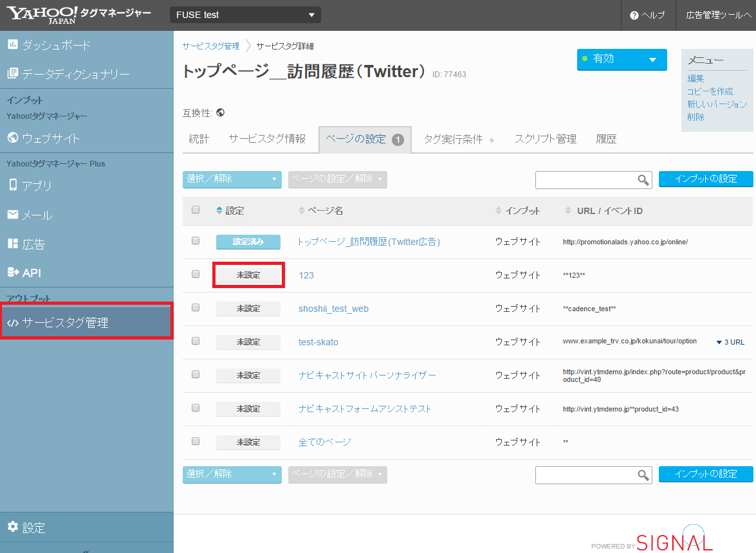756x553 pixels.
Task: Click 新しいバージョン in menu panel
Action: pos(717,105)
